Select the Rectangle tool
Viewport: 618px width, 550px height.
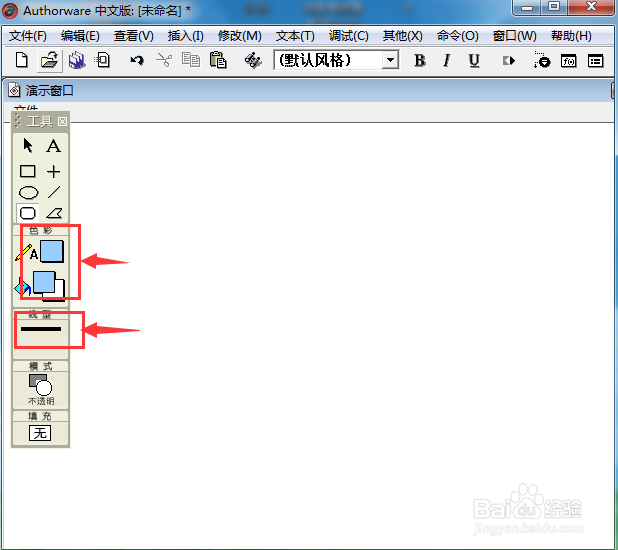click(x=28, y=172)
